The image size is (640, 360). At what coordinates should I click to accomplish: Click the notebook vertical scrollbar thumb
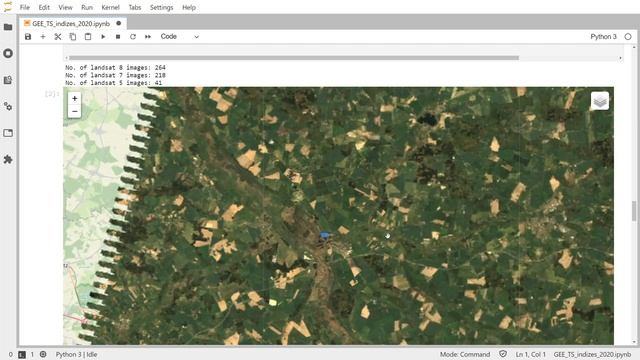[634, 211]
